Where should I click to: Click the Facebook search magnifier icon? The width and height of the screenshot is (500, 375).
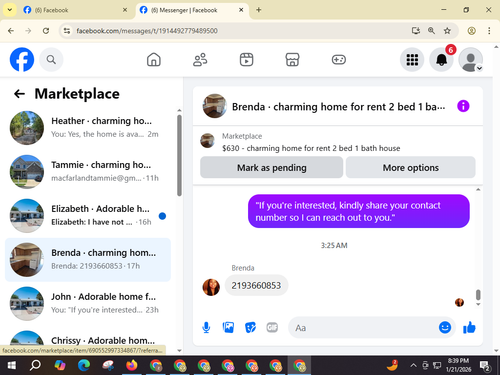pyautogui.click(x=51, y=60)
